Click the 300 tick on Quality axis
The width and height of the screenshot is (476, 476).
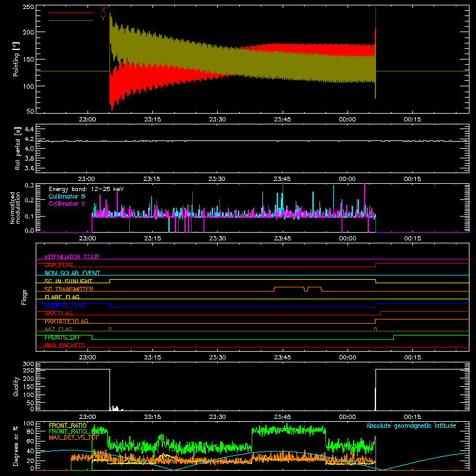28,364
